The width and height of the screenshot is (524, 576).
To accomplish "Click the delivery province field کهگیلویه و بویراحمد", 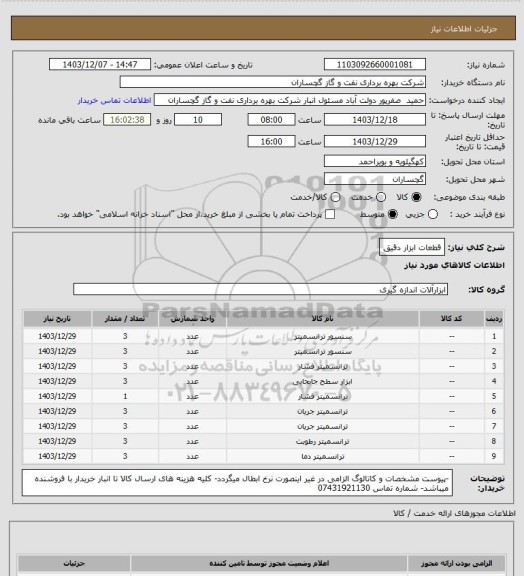I will [375, 161].
